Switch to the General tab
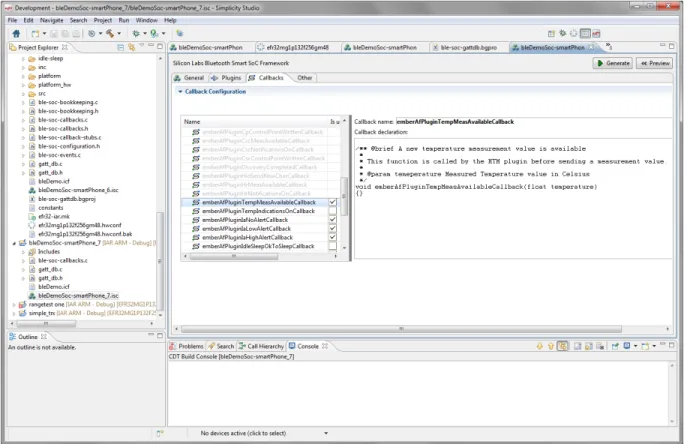Screen dimensions: 687x444 [x=189, y=78]
